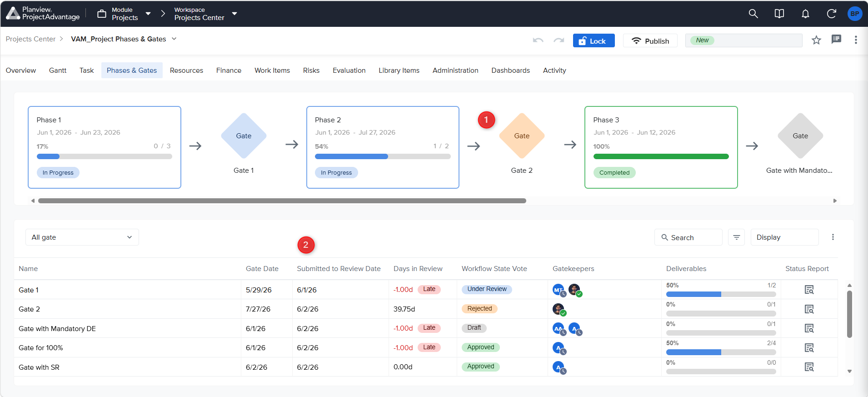Click the filter icon beside Search

[x=736, y=237]
